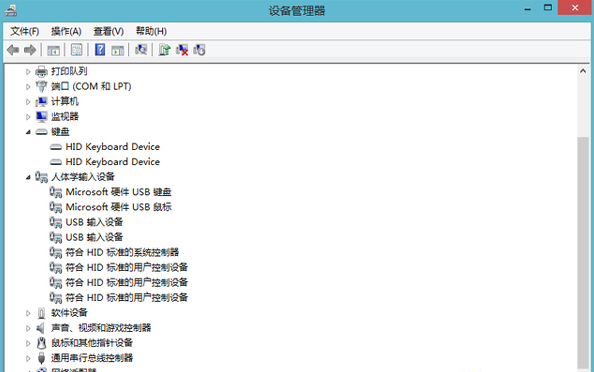Scan for hardware changes icon
The image size is (594, 372).
[x=141, y=50]
